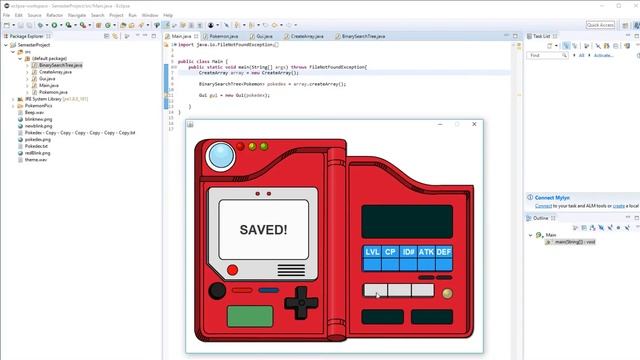Screen dimensions: 640x360
Task: Click the New file toolbar icon
Action: click(7, 25)
